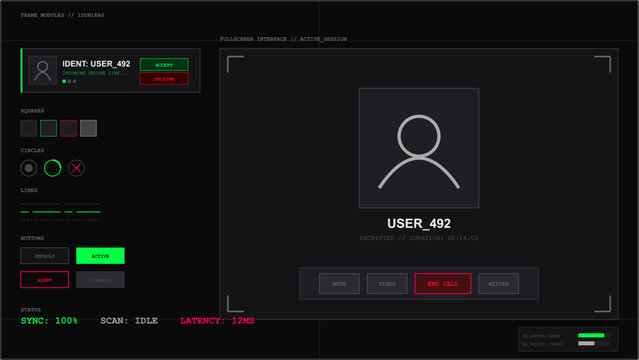Click the green dot indicator under incoming line text
The image size is (639, 360).
pos(64,81)
